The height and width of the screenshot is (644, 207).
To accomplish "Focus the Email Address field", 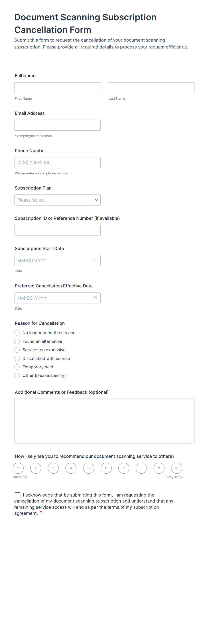I will [x=57, y=125].
